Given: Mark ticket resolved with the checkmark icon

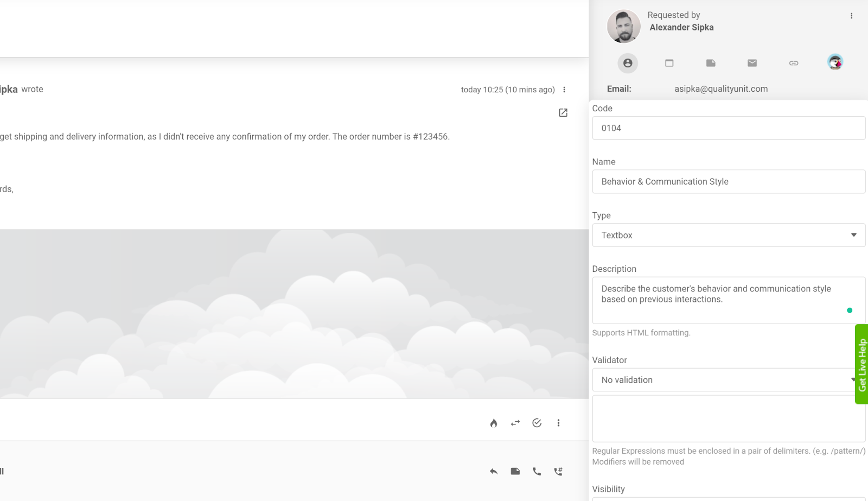Looking at the screenshot, I should tap(537, 423).
